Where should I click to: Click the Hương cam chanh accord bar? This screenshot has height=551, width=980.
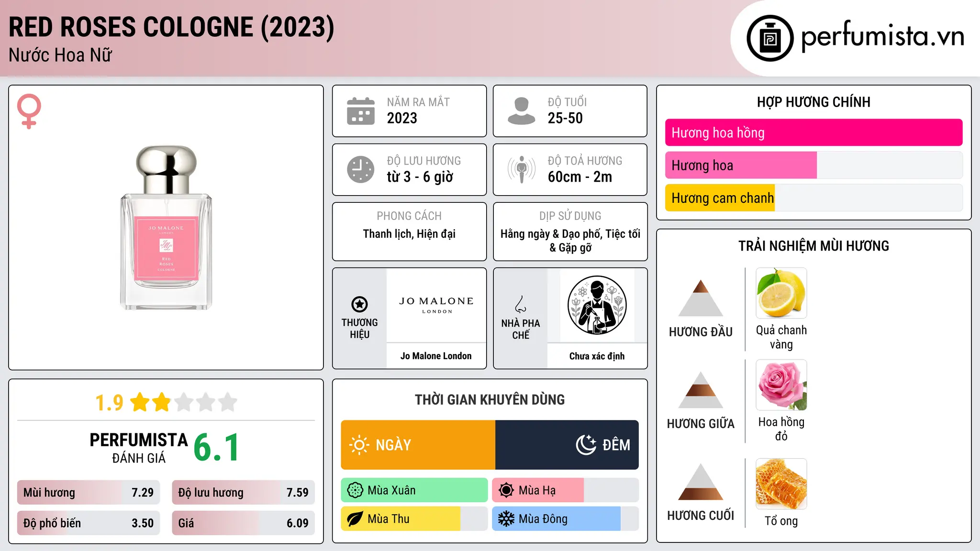813,198
